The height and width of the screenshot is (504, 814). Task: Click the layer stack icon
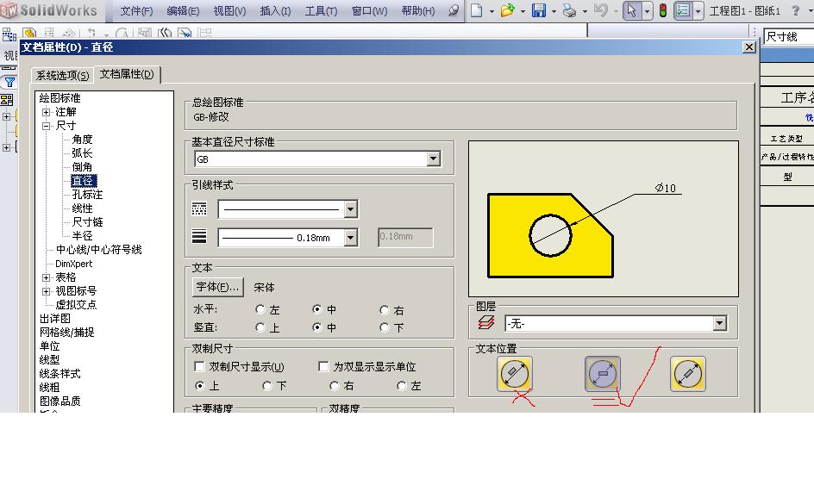(486, 322)
